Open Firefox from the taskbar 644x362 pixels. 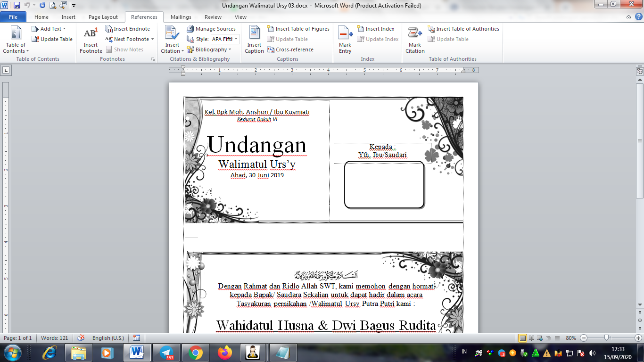(x=225, y=352)
